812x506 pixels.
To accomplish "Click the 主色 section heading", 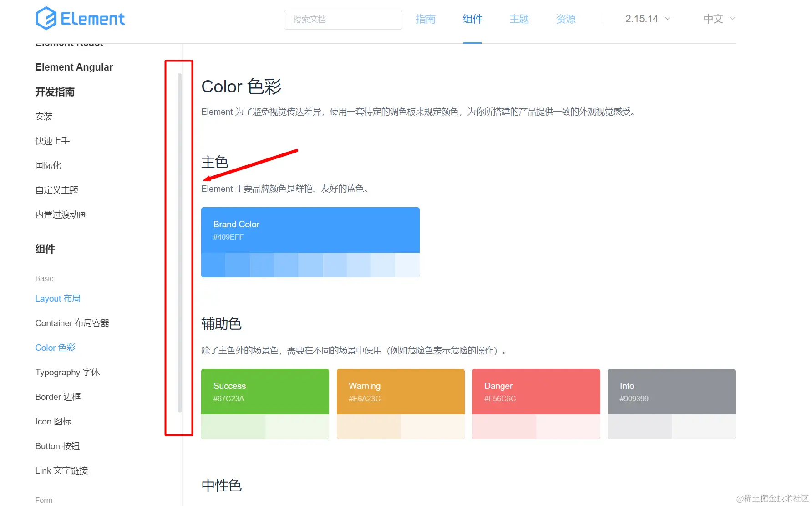I will [x=215, y=162].
